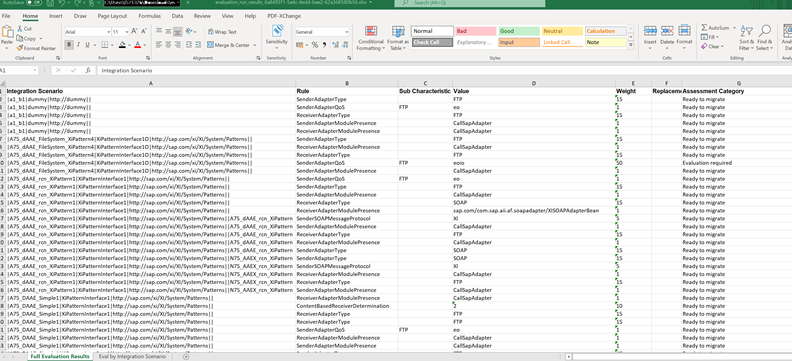Open the font size 11 dropdown
Image resolution: width=792 pixels, height=361 pixels.
click(x=127, y=32)
